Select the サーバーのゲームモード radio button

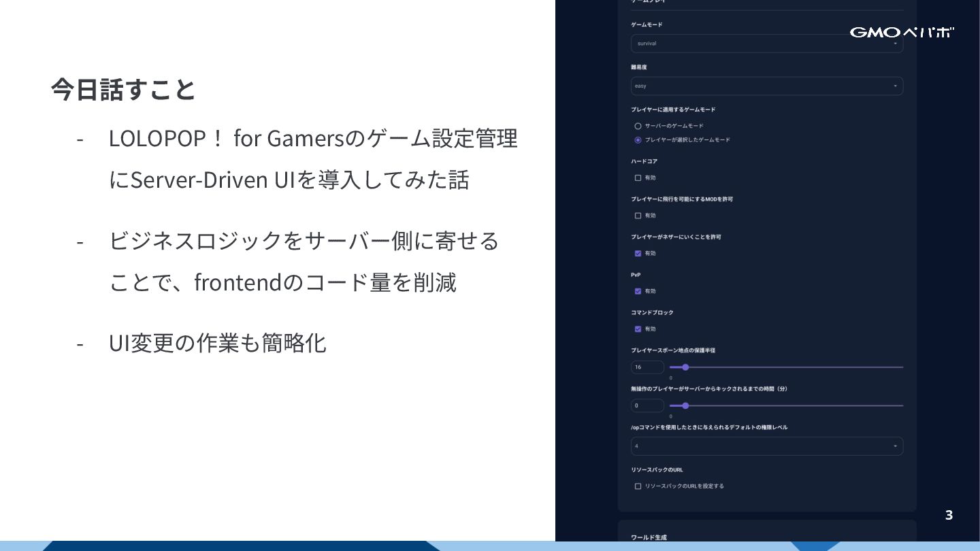(638, 126)
